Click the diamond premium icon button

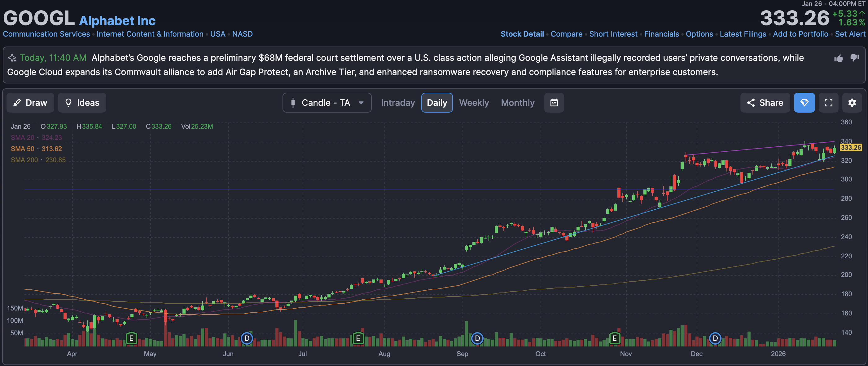[x=804, y=103]
